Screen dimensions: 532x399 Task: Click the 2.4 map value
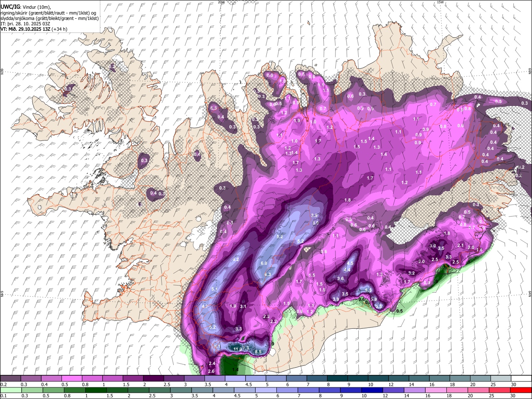(x=212, y=363)
